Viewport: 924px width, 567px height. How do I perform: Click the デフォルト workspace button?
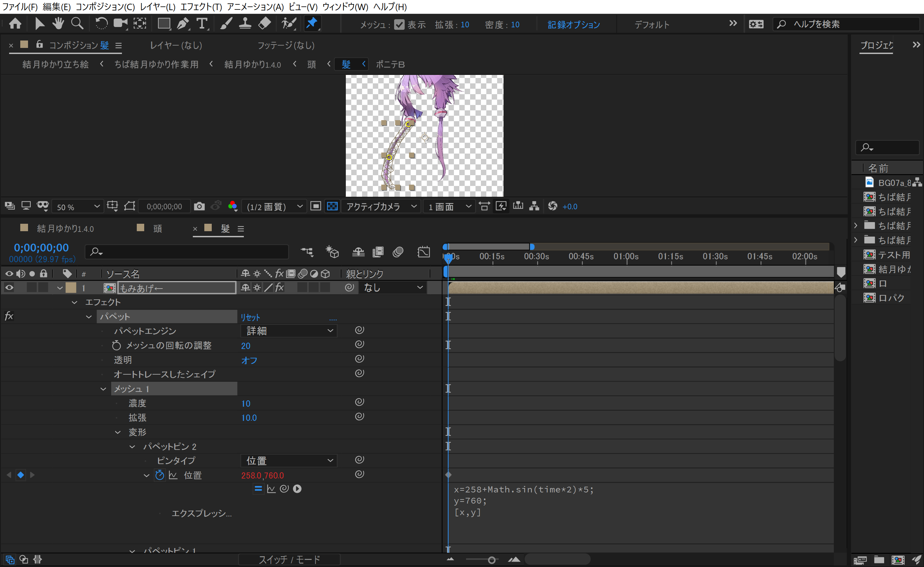coord(652,25)
